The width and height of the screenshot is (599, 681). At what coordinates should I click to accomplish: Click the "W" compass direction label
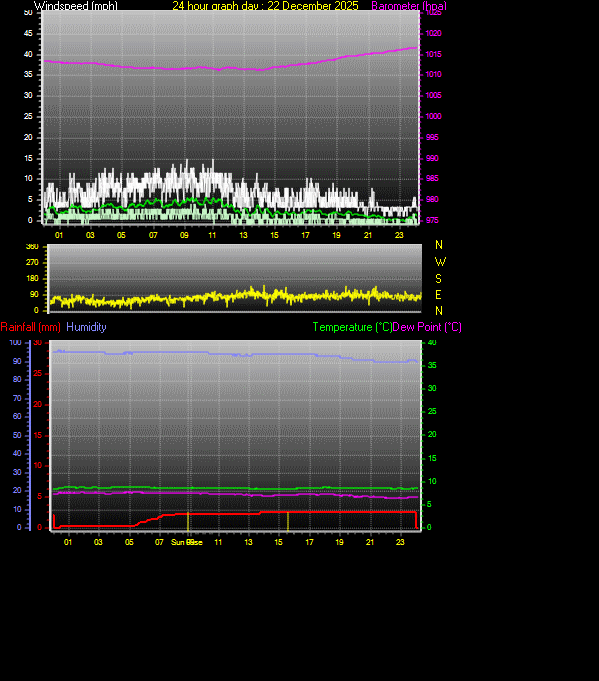tap(440, 262)
